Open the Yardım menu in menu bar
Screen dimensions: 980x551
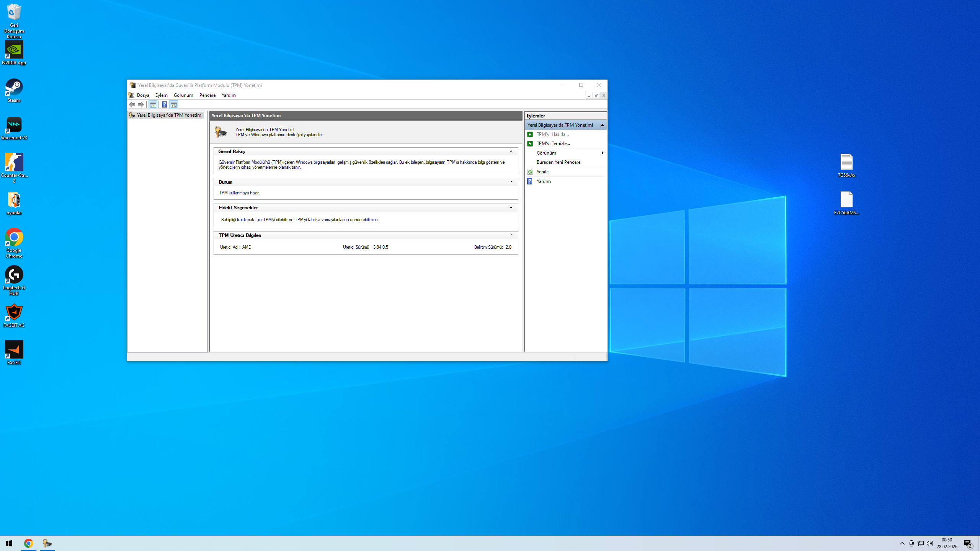click(229, 95)
